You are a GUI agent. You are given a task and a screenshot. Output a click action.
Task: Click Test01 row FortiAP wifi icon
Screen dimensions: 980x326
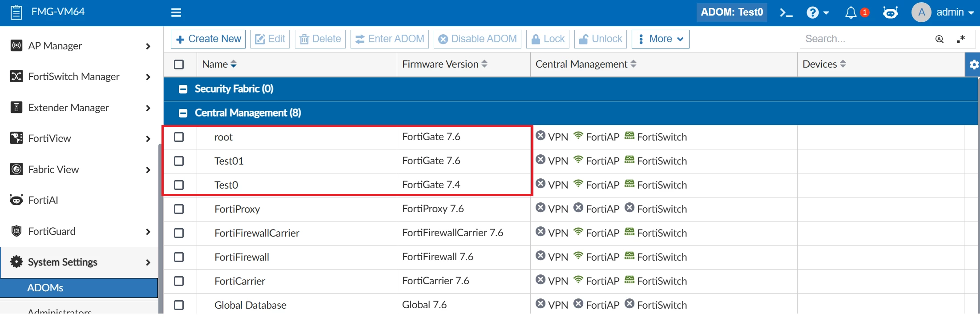coord(578,160)
